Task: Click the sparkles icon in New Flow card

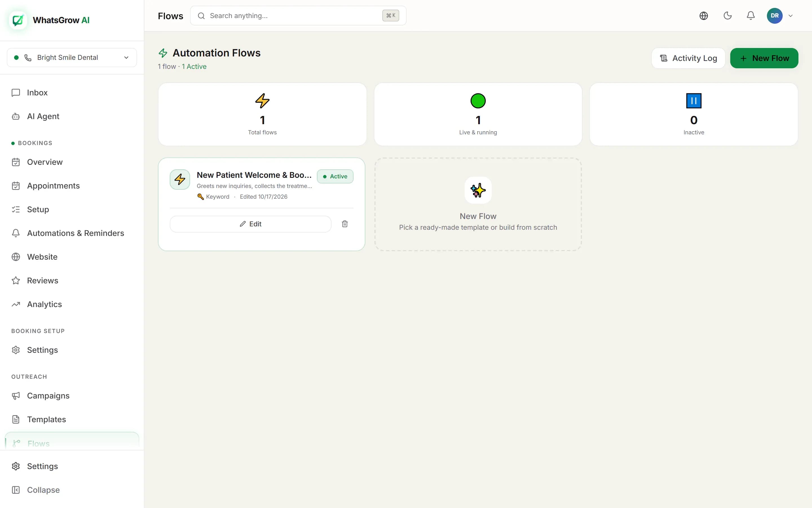Action: coord(478,190)
